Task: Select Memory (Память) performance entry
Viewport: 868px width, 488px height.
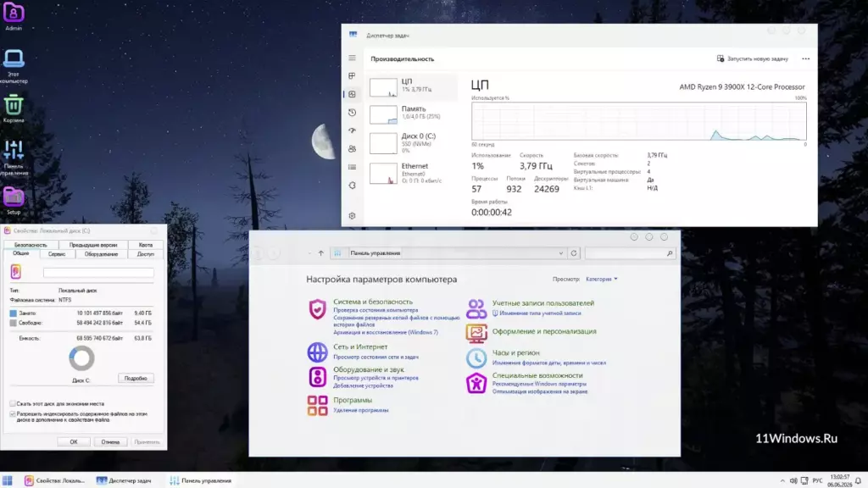Action: click(413, 114)
